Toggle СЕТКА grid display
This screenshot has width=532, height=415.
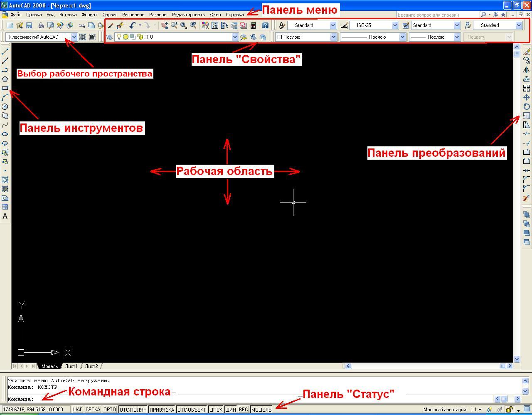coord(93,410)
